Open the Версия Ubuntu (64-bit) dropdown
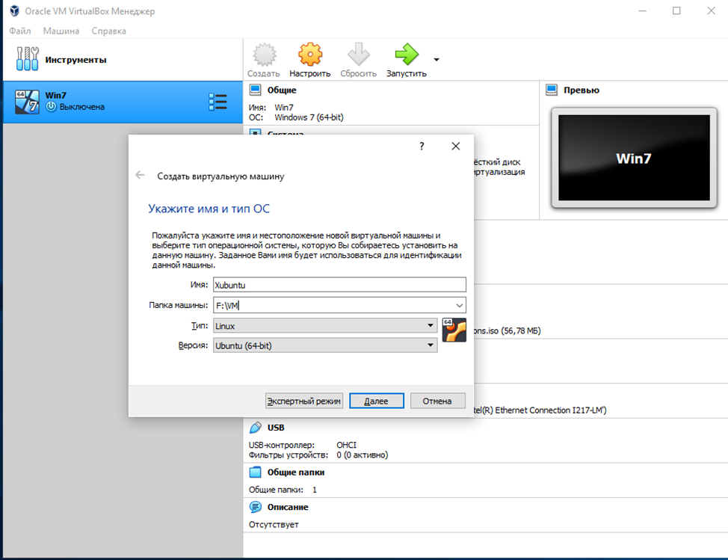Viewport: 728px width, 560px height. [x=325, y=345]
